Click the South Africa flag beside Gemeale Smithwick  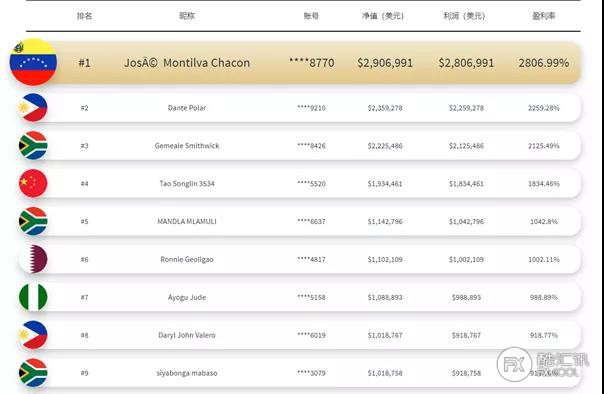[33, 145]
